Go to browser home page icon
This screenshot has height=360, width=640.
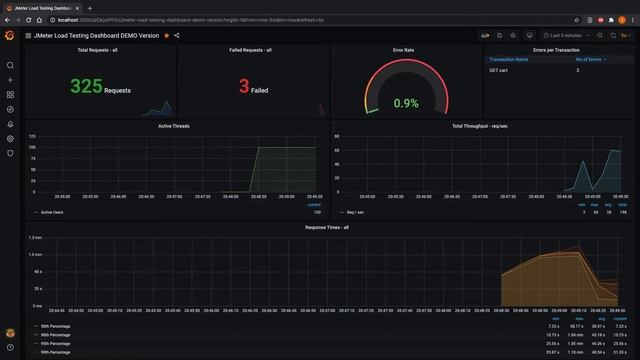coord(39,20)
